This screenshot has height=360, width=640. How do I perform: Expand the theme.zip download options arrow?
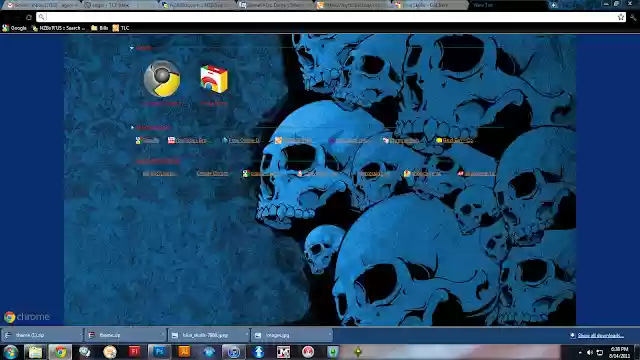[163, 335]
